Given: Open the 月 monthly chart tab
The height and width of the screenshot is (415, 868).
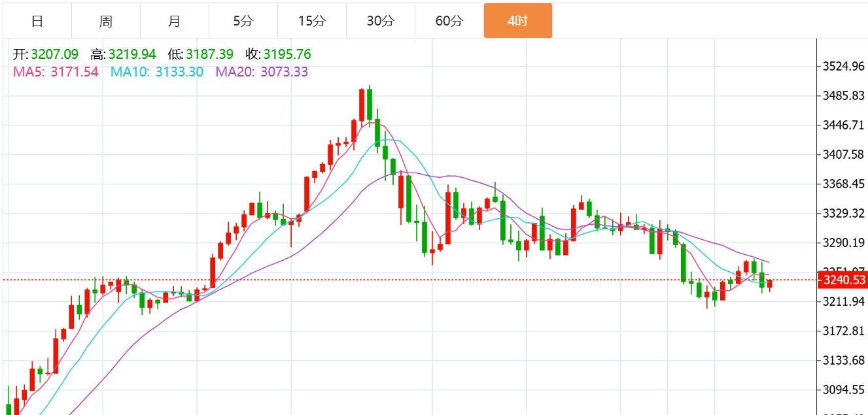Looking at the screenshot, I should tap(174, 21).
